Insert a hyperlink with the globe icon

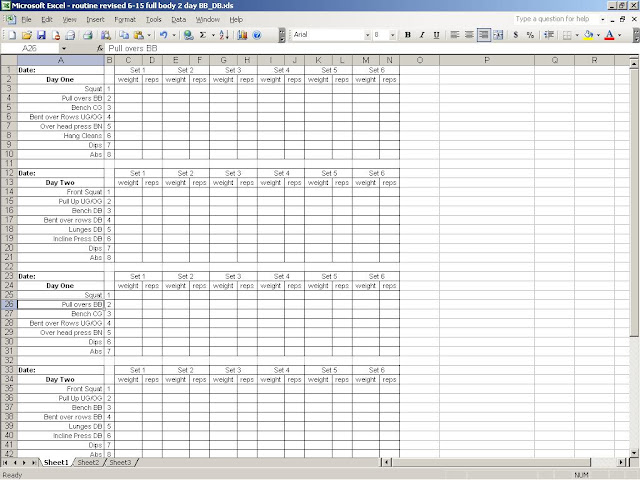[188, 35]
